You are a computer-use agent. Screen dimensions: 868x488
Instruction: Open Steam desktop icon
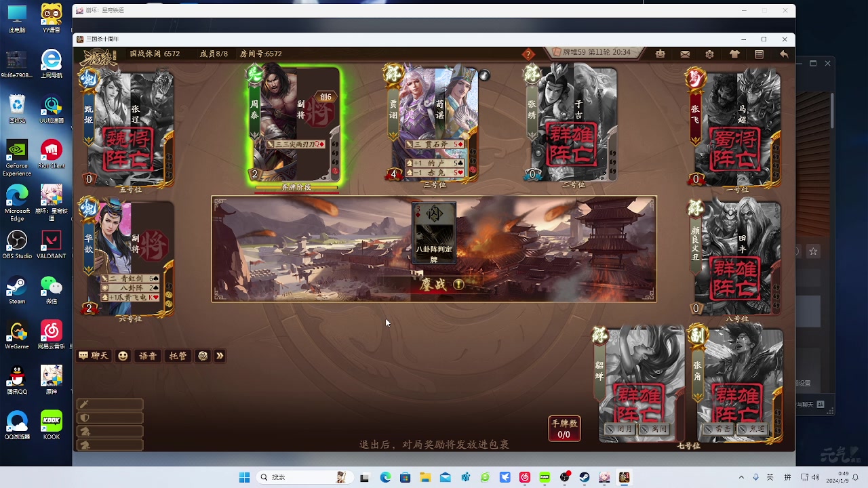click(17, 290)
